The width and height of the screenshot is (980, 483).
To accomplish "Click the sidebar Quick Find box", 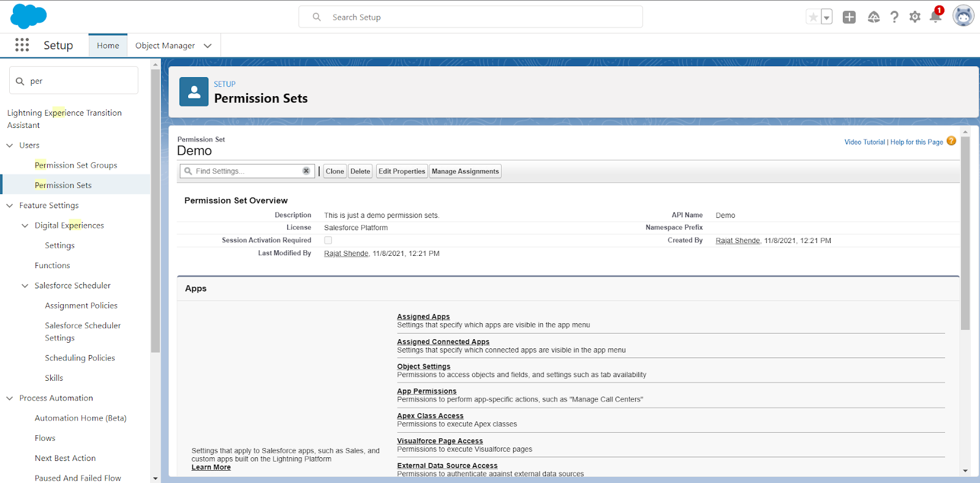I will [73, 80].
